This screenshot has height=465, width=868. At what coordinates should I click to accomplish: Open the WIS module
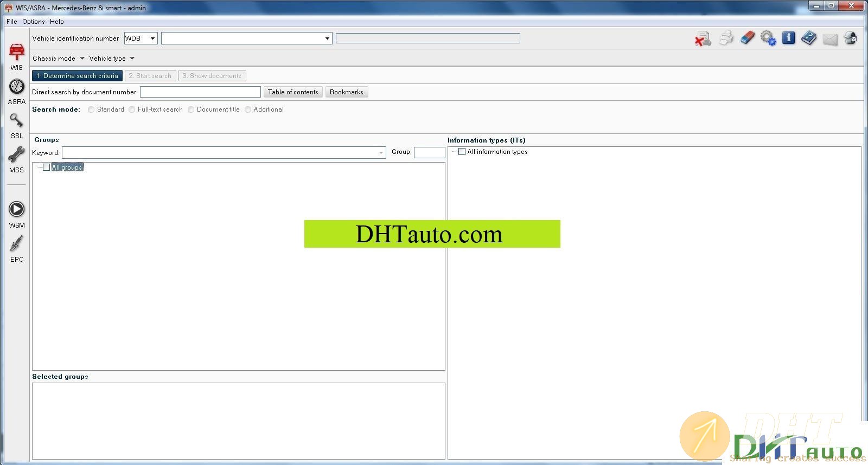tap(17, 56)
